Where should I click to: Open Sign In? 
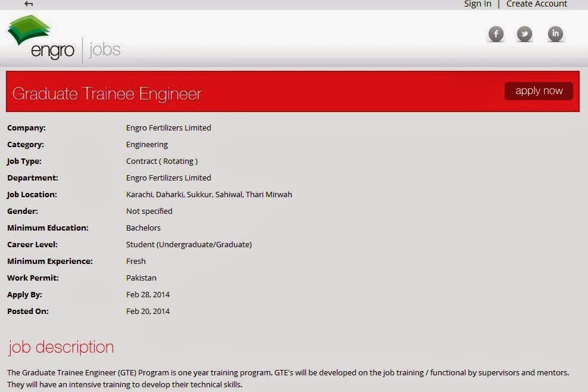tap(477, 4)
